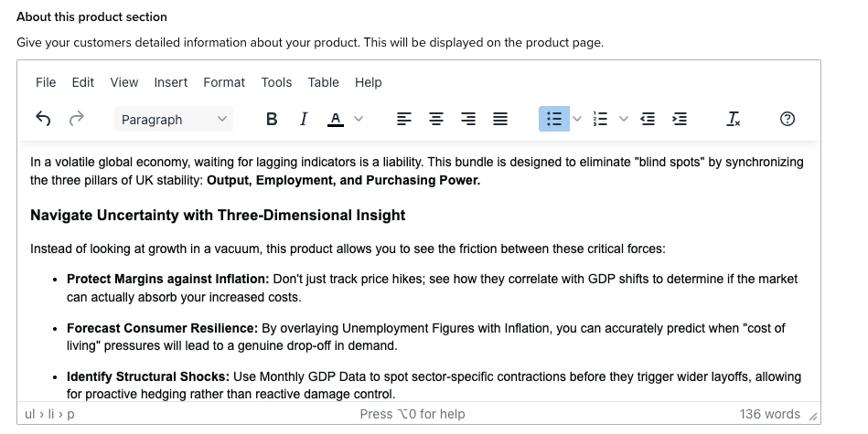Viewport: 868px width, 434px height.
Task: Click the Redo arrow icon
Action: (77, 119)
